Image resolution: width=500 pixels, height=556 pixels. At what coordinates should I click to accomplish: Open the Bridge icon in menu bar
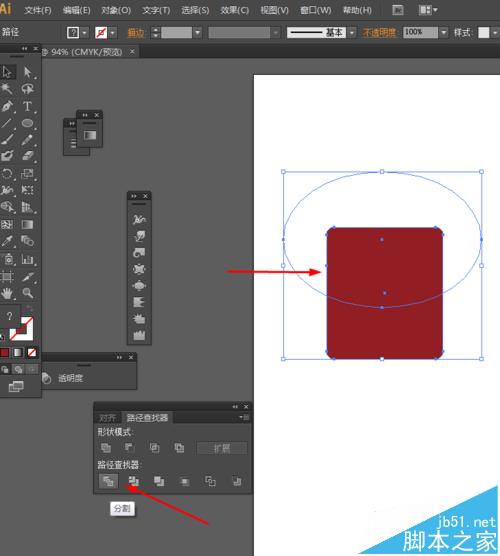398,10
